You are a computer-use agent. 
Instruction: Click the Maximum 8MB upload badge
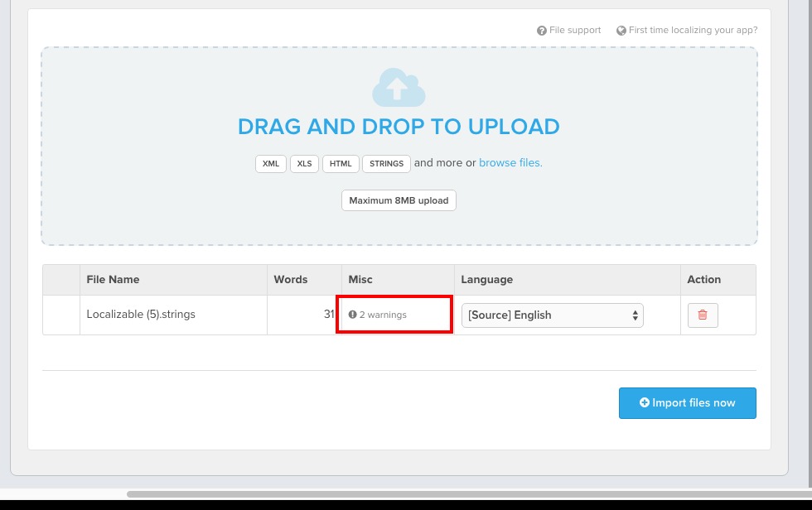[x=399, y=200]
